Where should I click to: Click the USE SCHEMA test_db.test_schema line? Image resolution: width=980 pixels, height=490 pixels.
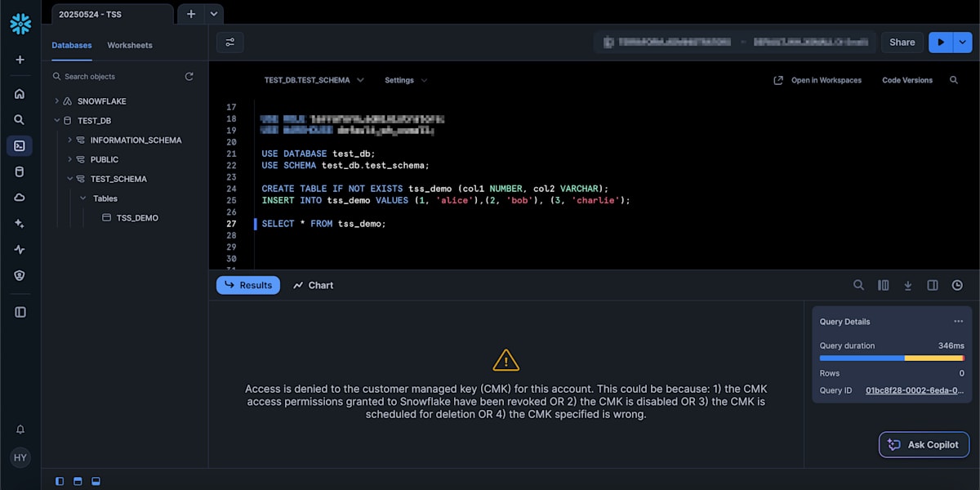[x=345, y=165]
